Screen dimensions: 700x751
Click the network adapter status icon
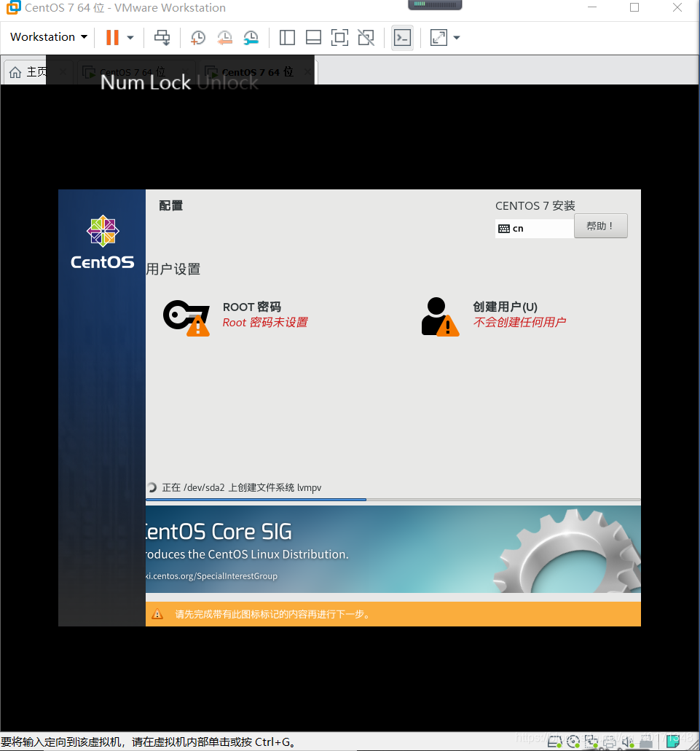[591, 742]
